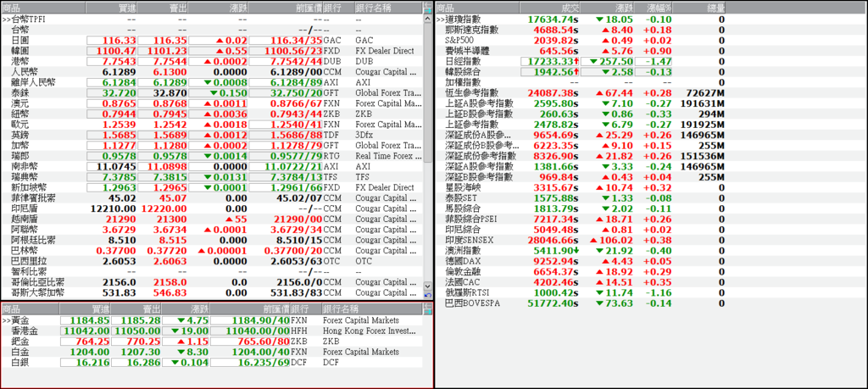868x389 pixels.
Task: Click the 1.2542 ask price for 歐元
Action: (x=169, y=124)
